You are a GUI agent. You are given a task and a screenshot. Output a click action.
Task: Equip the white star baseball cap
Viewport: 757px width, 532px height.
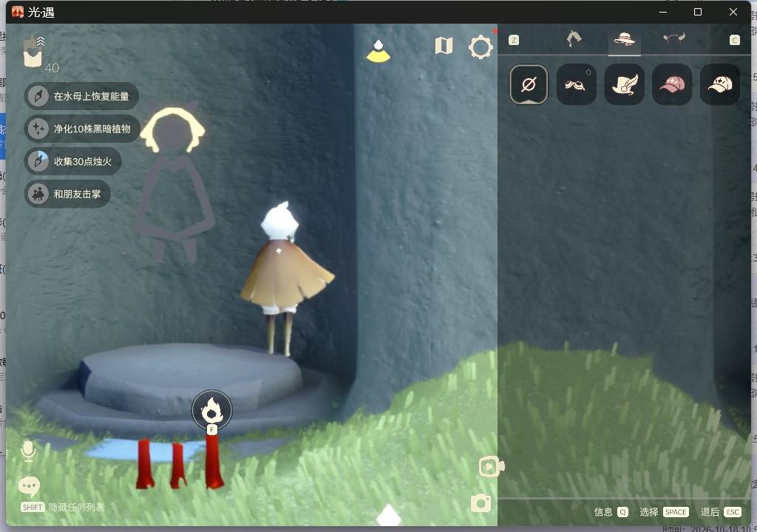click(x=720, y=84)
